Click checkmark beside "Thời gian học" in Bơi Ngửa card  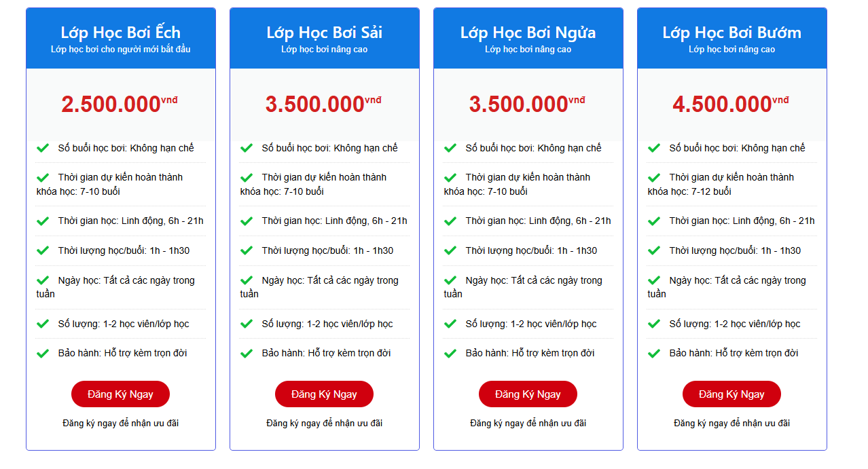[x=450, y=221]
